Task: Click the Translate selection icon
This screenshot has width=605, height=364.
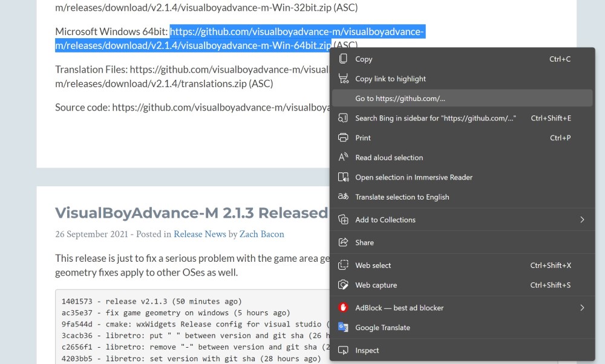Action: click(x=343, y=197)
